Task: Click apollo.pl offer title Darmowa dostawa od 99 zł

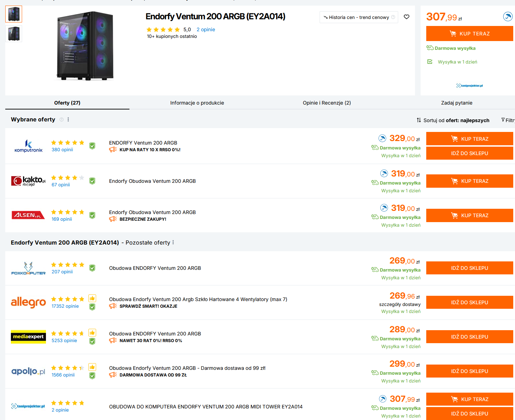Action: pyautogui.click(x=187, y=368)
